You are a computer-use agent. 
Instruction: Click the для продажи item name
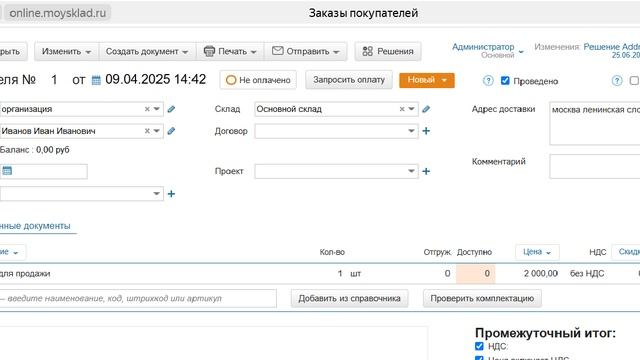[x=25, y=273]
